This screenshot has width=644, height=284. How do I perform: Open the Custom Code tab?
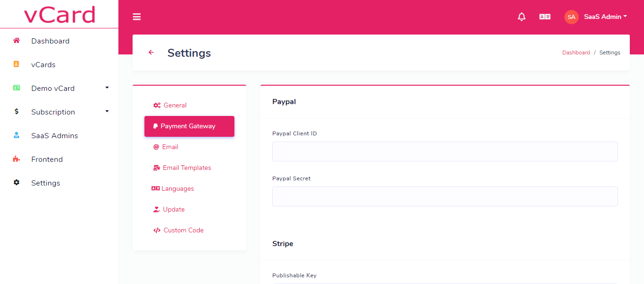pyautogui.click(x=179, y=230)
